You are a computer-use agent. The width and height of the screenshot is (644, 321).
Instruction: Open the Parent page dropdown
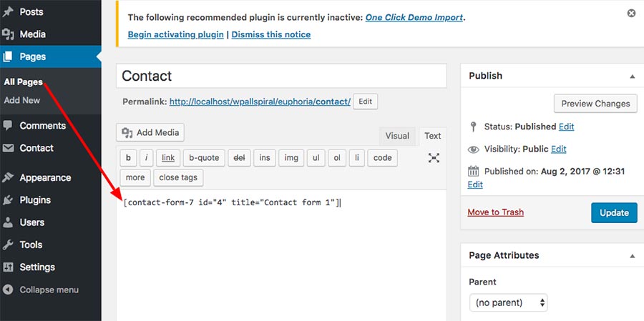[x=508, y=302]
